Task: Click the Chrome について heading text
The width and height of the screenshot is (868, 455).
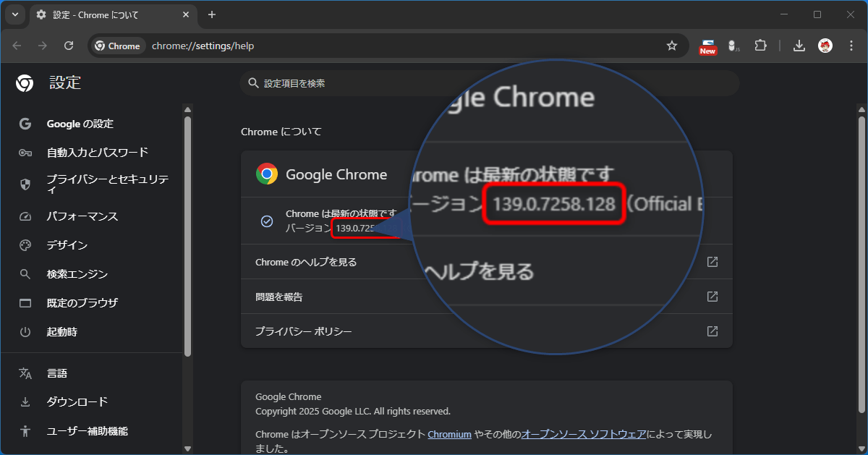Action: pos(281,132)
